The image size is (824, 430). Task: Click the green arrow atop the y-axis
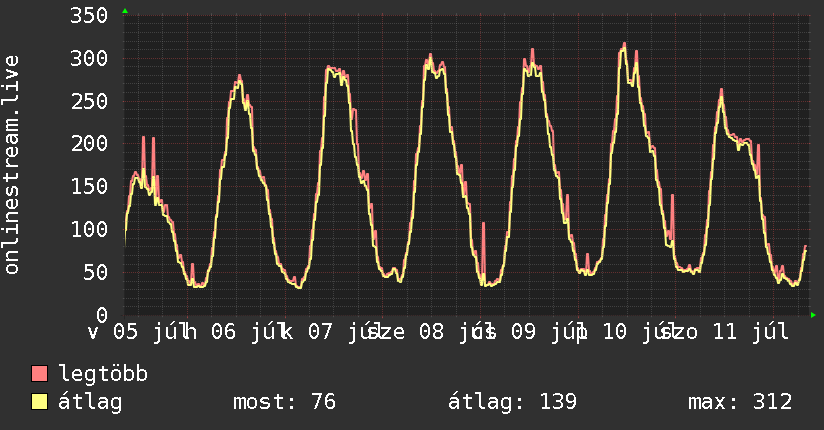(x=125, y=11)
